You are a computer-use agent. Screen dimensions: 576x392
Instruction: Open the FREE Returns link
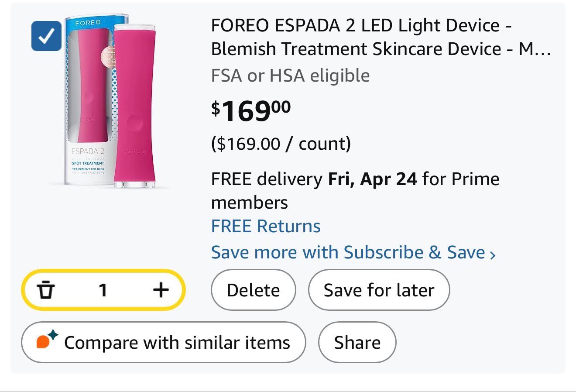tap(266, 226)
